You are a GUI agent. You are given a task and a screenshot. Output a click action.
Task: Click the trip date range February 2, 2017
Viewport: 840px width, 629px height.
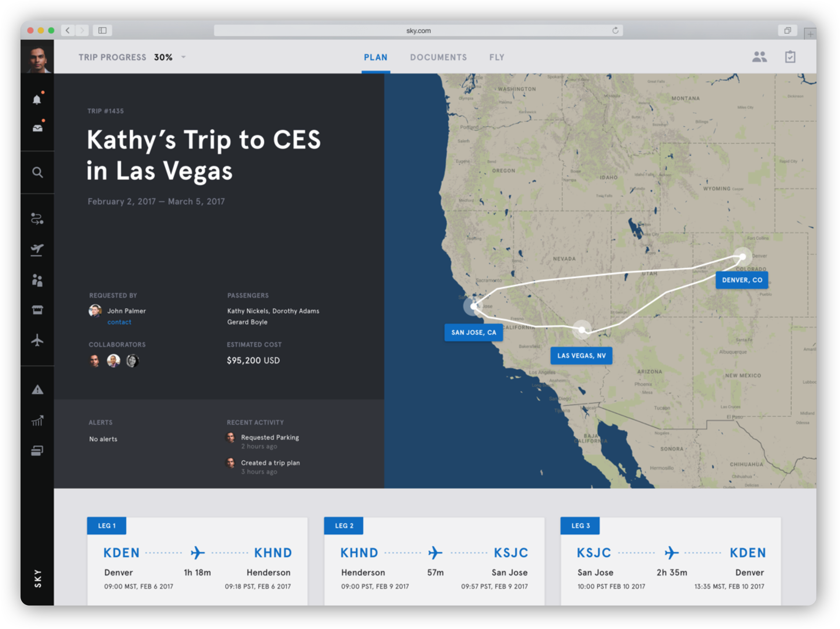[x=156, y=201]
